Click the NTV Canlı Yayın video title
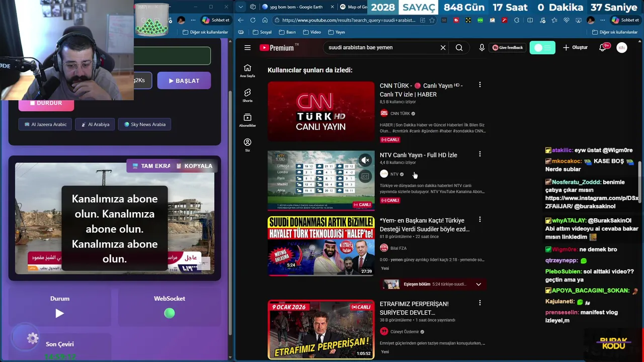The image size is (644, 362). [x=418, y=155]
